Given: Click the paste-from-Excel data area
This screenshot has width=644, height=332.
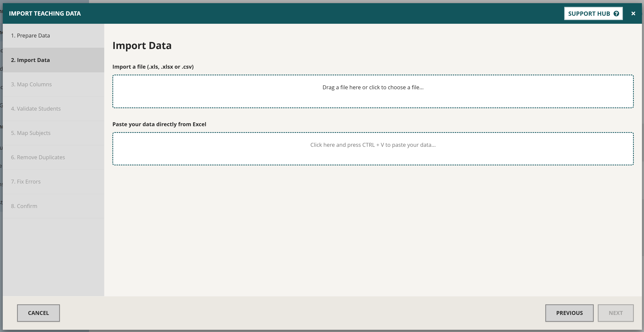Looking at the screenshot, I should coord(373,149).
